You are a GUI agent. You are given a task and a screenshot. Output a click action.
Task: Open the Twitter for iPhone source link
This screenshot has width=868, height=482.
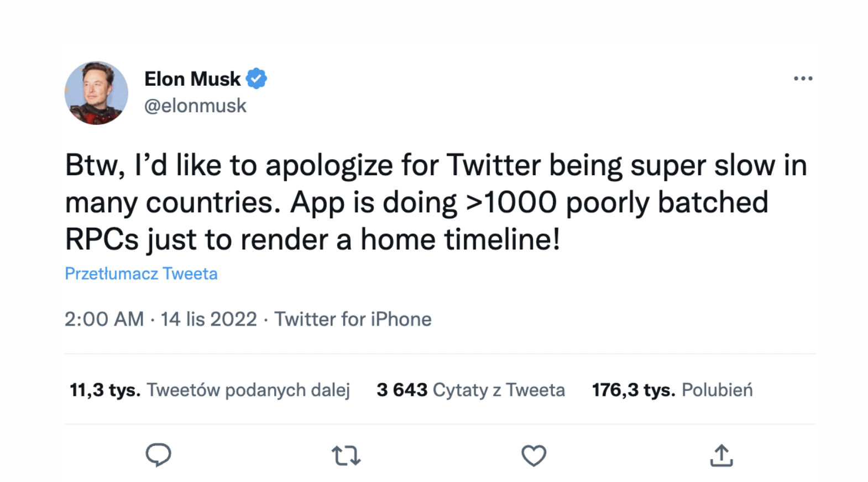point(353,319)
